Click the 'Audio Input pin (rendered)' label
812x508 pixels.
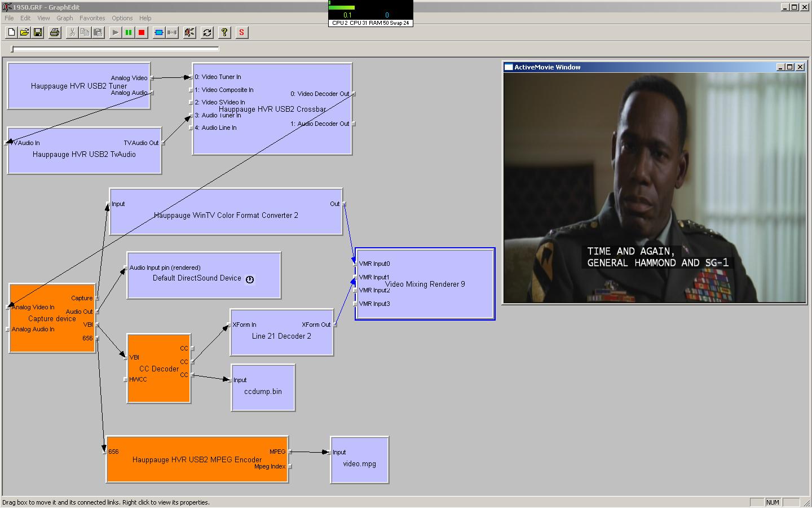(165, 268)
